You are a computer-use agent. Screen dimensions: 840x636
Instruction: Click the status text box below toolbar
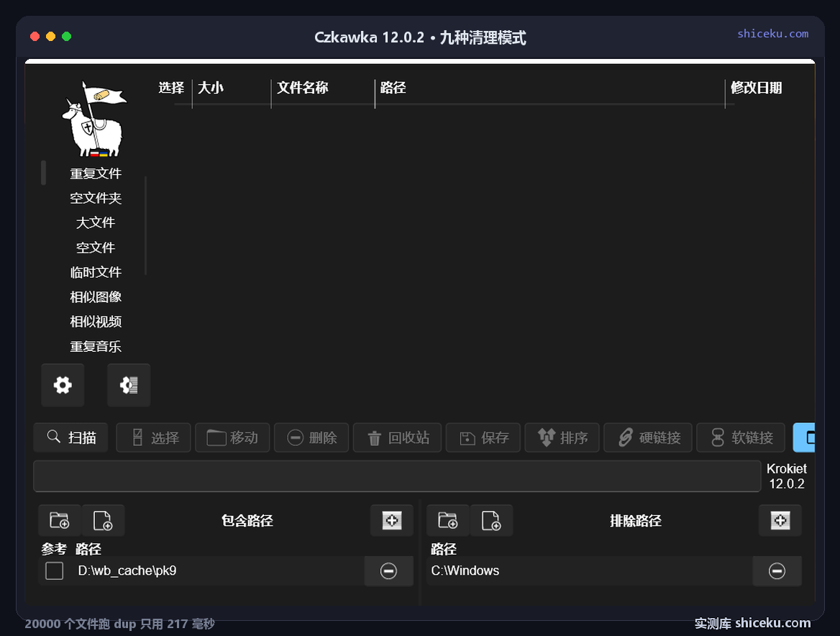pos(397,476)
